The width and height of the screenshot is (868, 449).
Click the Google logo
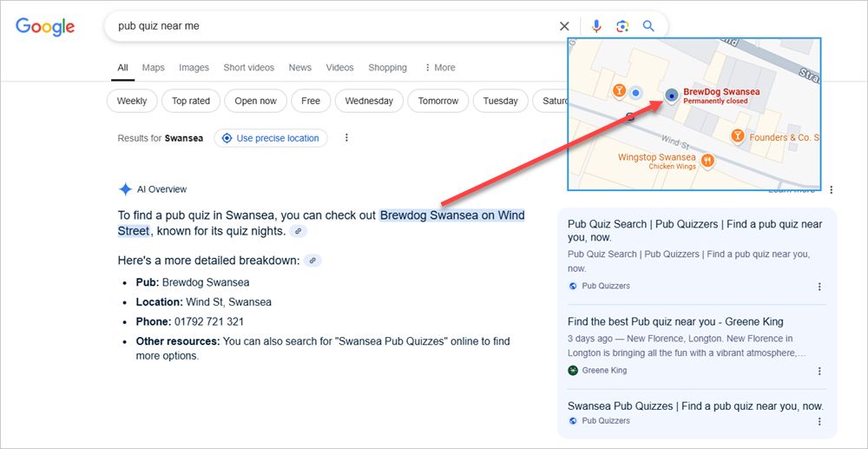[x=45, y=27]
